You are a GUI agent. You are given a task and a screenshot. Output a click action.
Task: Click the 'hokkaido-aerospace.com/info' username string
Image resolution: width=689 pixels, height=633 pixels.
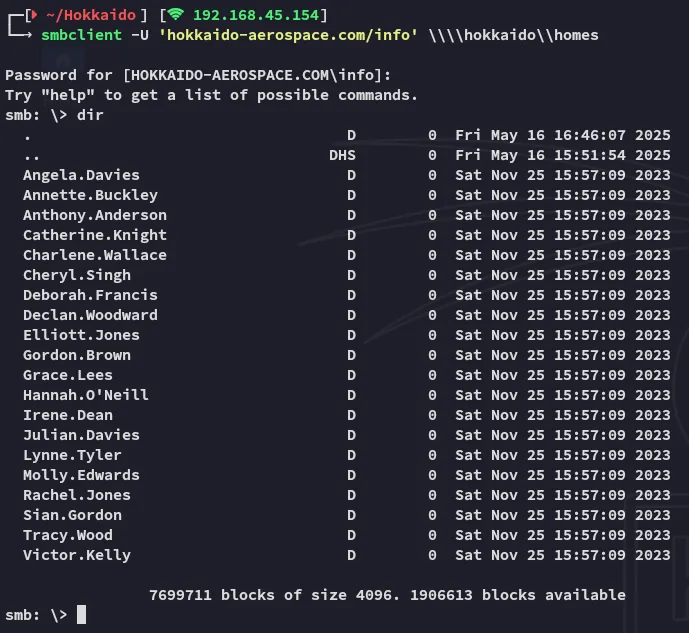(288, 35)
